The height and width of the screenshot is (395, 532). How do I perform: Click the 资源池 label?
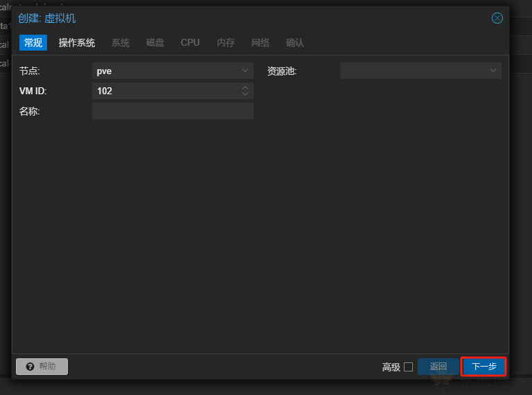pyautogui.click(x=282, y=71)
